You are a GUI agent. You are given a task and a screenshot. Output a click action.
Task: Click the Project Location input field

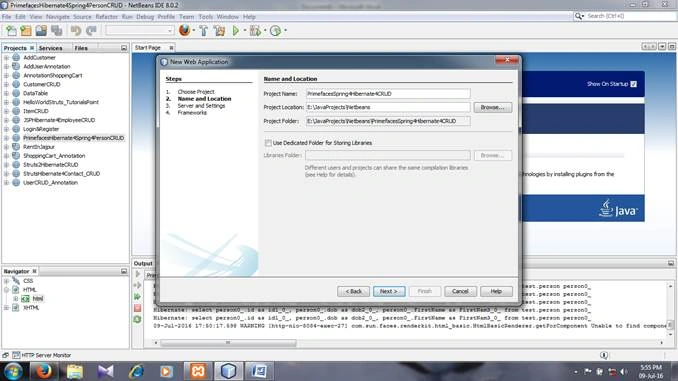(388, 107)
